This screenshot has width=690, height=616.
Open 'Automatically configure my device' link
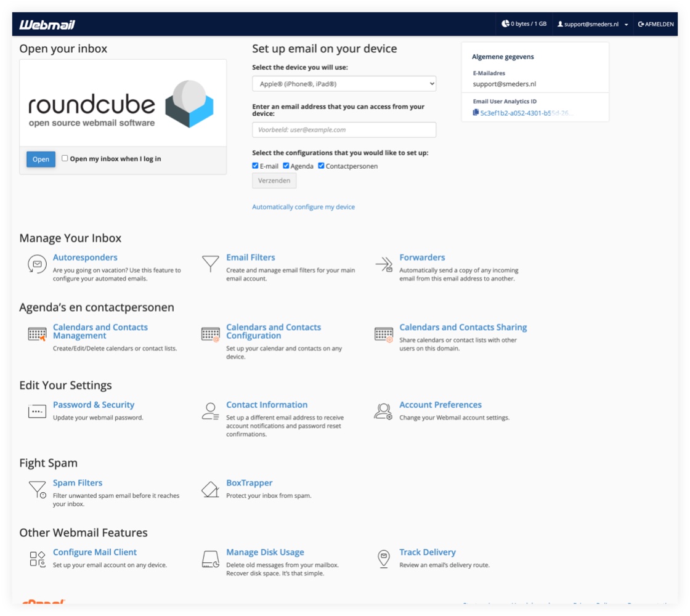tap(303, 207)
